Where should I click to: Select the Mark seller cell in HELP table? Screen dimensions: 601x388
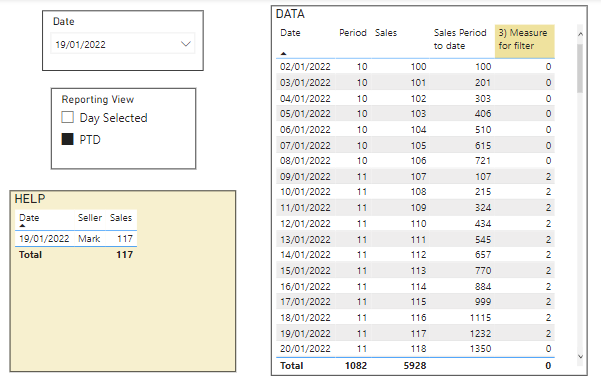(x=89, y=239)
